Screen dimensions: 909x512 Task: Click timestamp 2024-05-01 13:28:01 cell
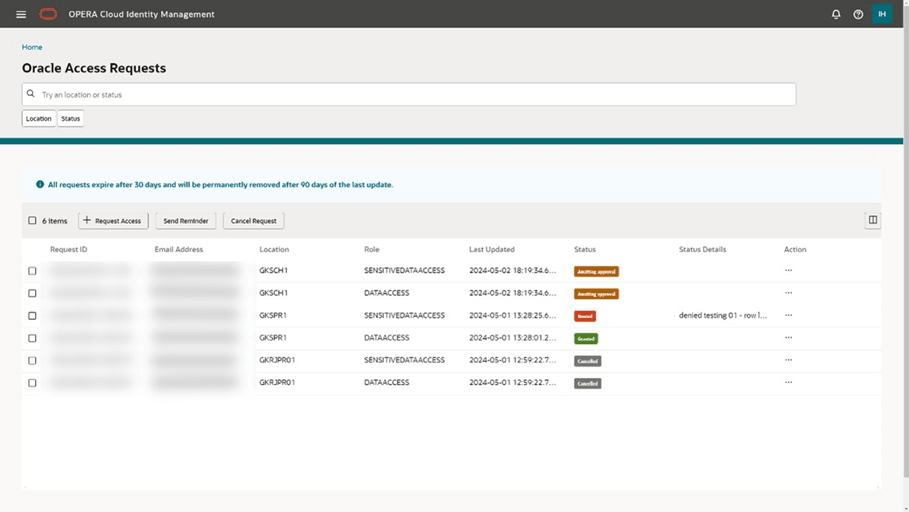pos(512,337)
